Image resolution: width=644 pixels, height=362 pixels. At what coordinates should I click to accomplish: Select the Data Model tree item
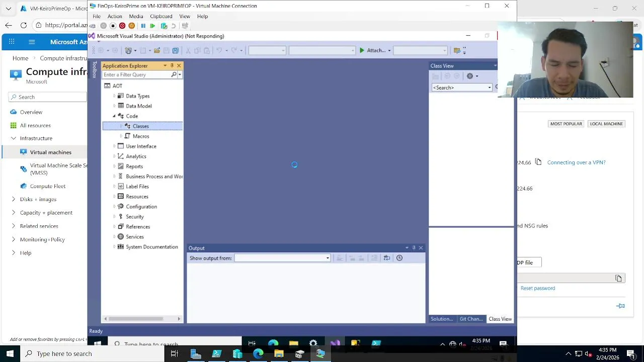pyautogui.click(x=139, y=106)
